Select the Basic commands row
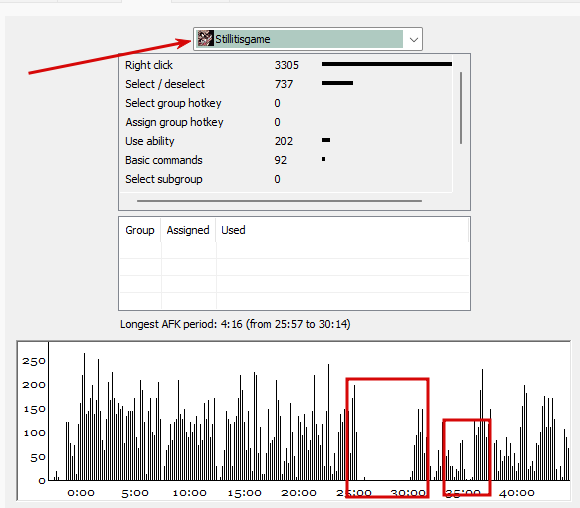The height and width of the screenshot is (508, 580). pyautogui.click(x=286, y=160)
